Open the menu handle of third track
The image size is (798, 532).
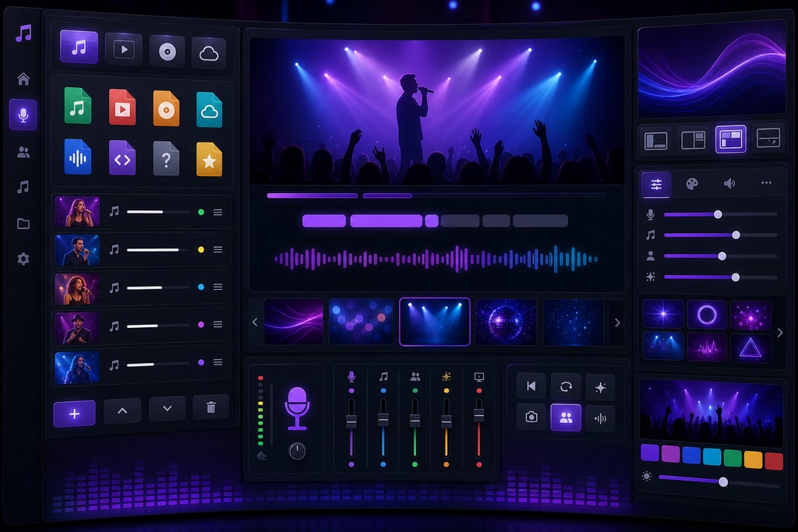(x=218, y=287)
